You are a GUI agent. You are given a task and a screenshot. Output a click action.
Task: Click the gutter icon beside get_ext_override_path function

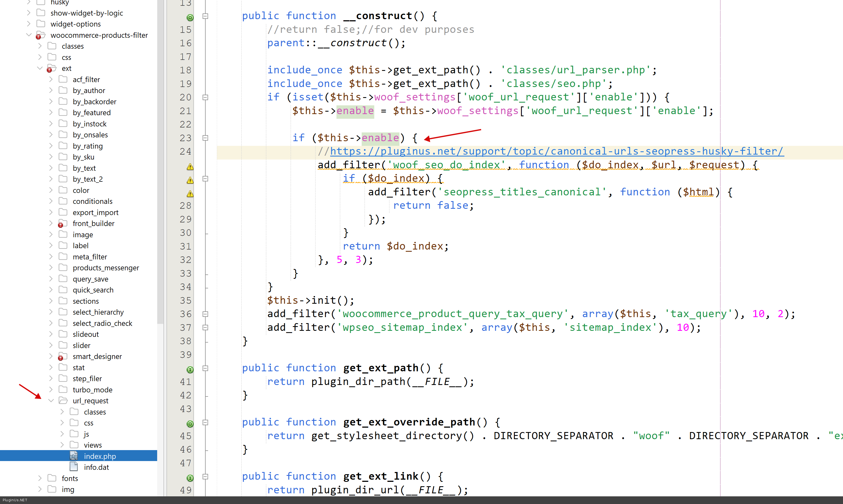[190, 424]
